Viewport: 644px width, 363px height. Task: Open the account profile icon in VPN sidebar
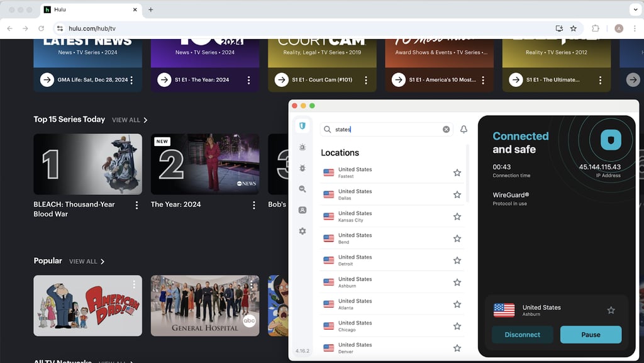303,210
